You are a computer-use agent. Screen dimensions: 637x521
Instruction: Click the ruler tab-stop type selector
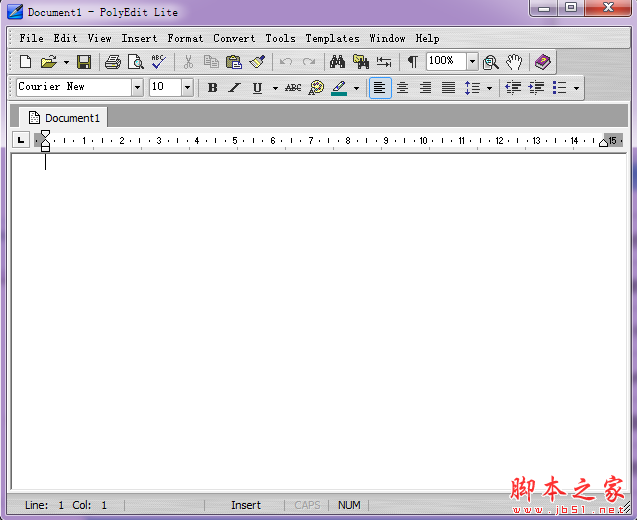click(x=21, y=140)
